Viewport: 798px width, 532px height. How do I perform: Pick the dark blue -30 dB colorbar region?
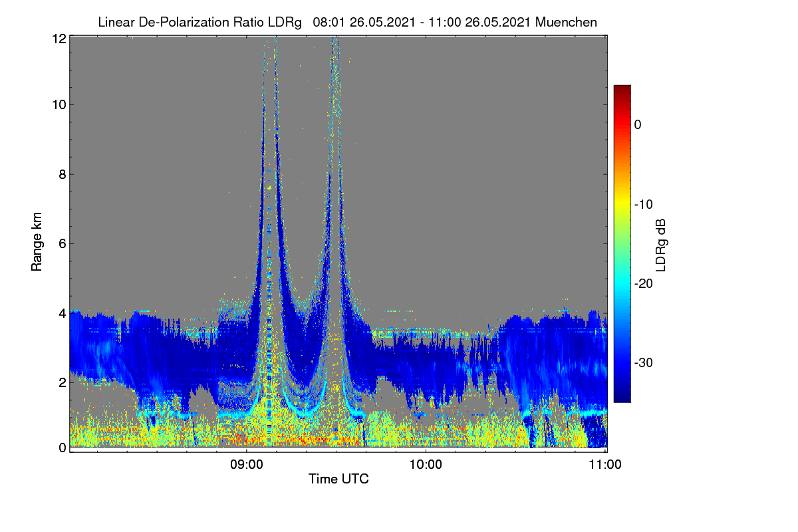click(622, 362)
